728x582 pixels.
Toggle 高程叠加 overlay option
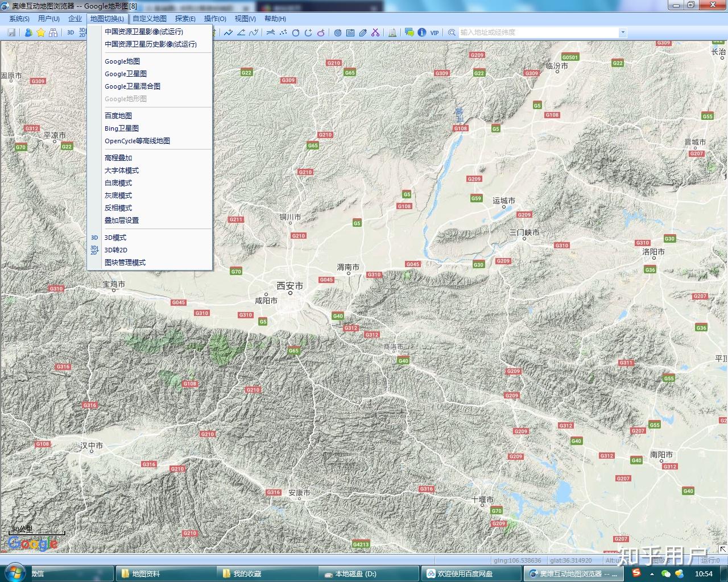point(118,158)
